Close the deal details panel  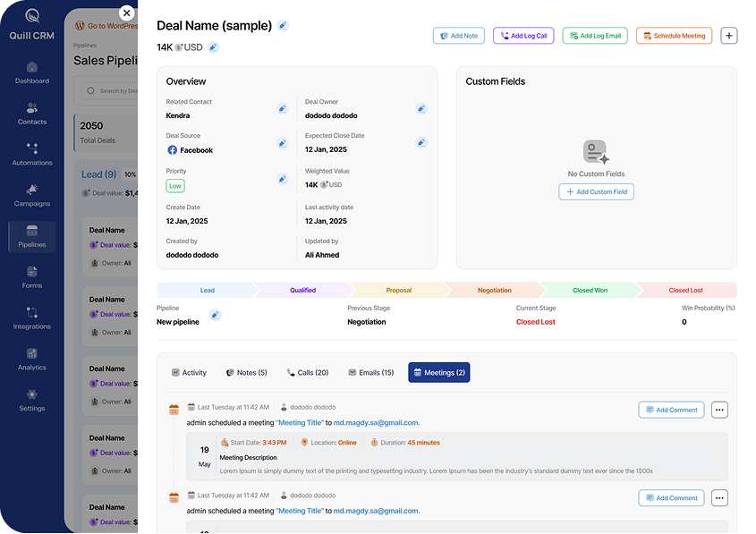(126, 13)
